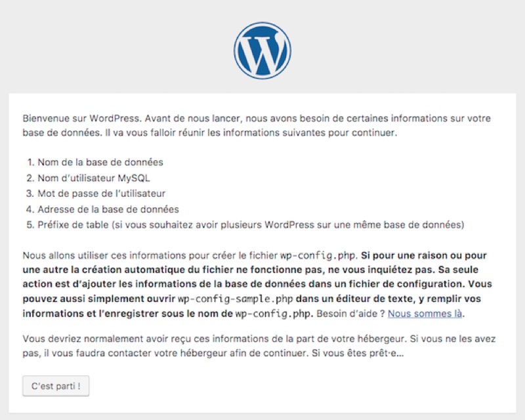The width and height of the screenshot is (525, 420).
Task: Open the "Nous sommes là" help link
Action: (x=425, y=314)
